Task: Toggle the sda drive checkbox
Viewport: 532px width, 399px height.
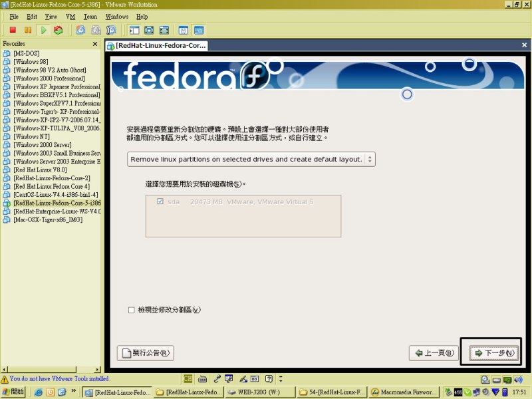Action: [x=160, y=201]
